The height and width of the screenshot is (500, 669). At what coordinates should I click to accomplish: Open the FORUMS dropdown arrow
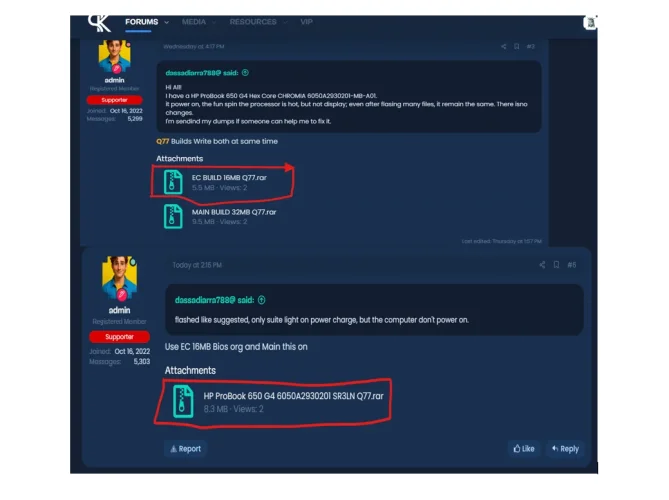(166, 22)
